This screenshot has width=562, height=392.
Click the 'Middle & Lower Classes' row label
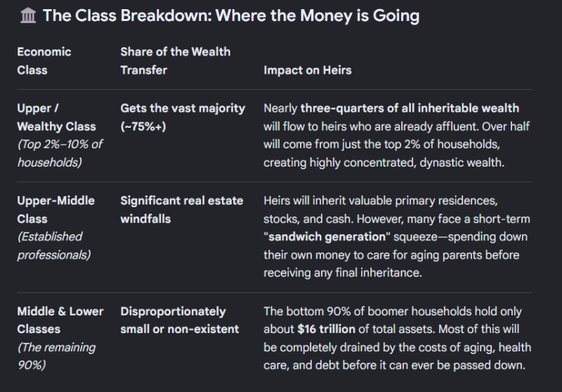pyautogui.click(x=60, y=320)
